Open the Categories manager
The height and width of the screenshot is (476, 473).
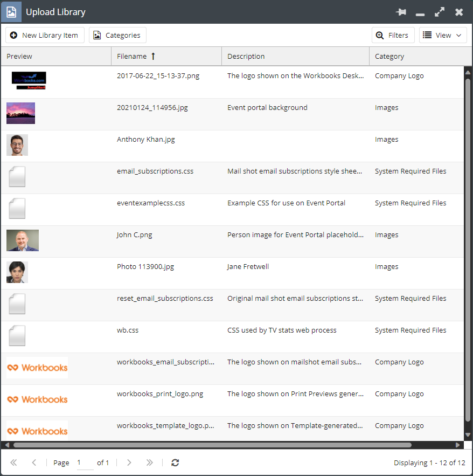pos(117,35)
